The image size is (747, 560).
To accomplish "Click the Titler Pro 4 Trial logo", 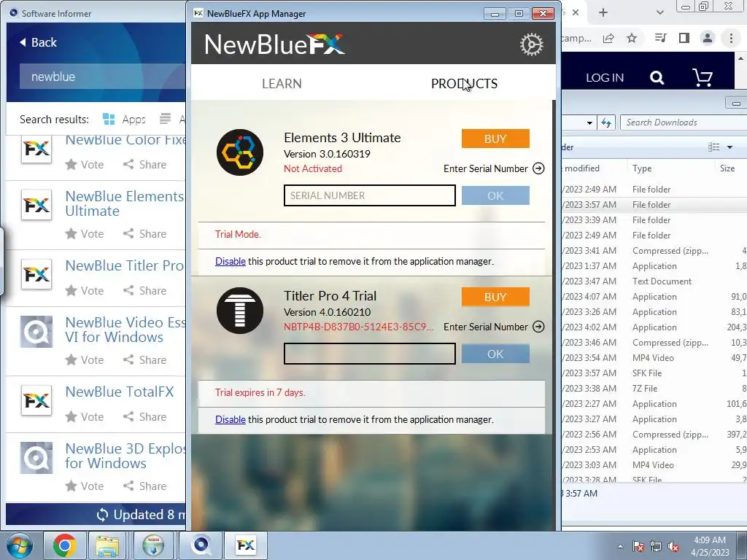I will (x=239, y=311).
